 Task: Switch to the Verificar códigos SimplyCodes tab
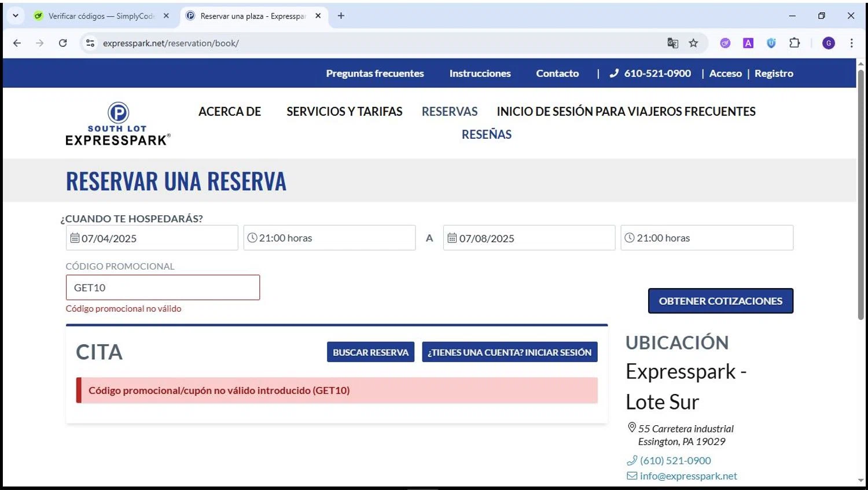pos(101,16)
